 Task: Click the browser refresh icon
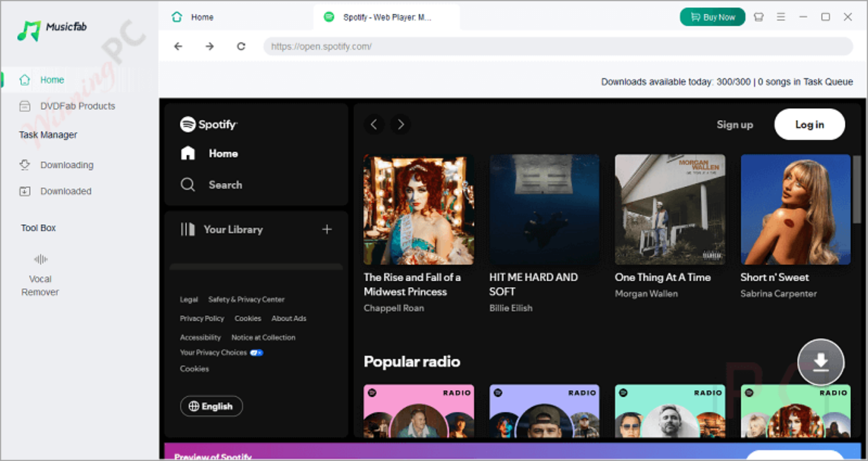241,47
